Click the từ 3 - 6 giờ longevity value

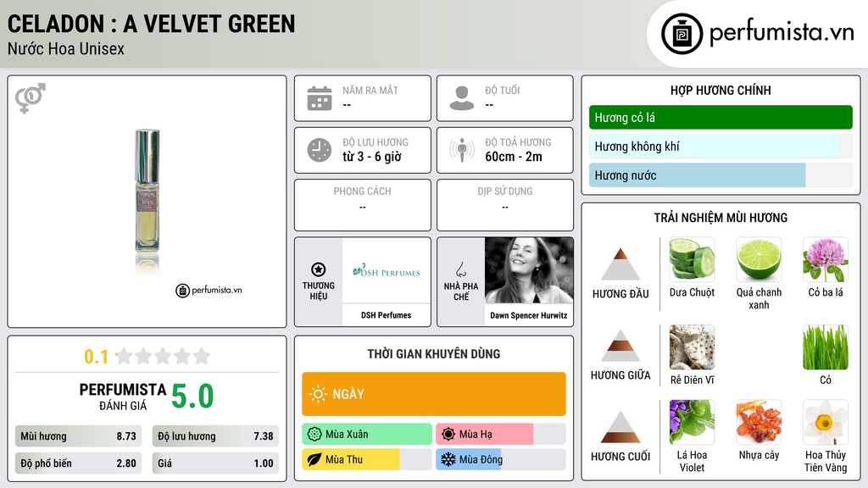(372, 157)
